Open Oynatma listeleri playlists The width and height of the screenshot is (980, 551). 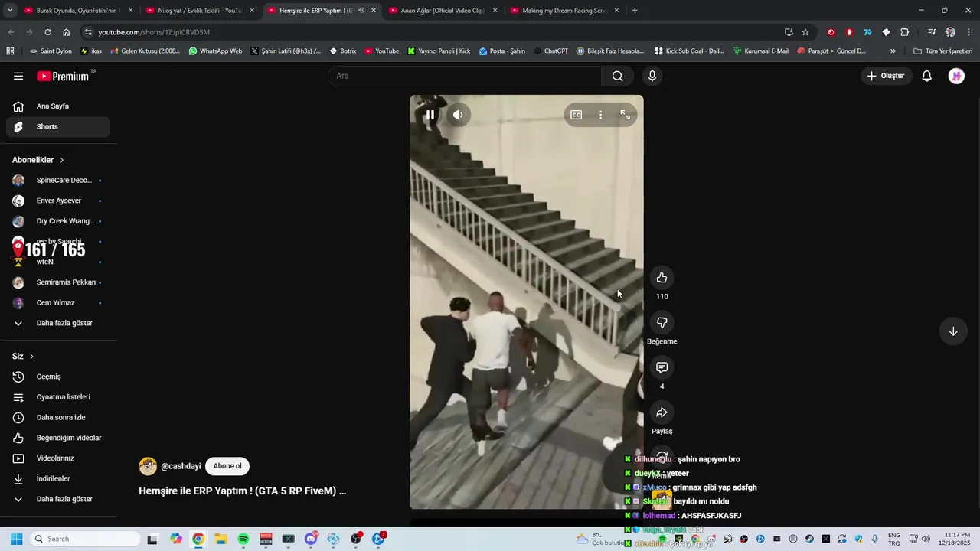[58, 397]
